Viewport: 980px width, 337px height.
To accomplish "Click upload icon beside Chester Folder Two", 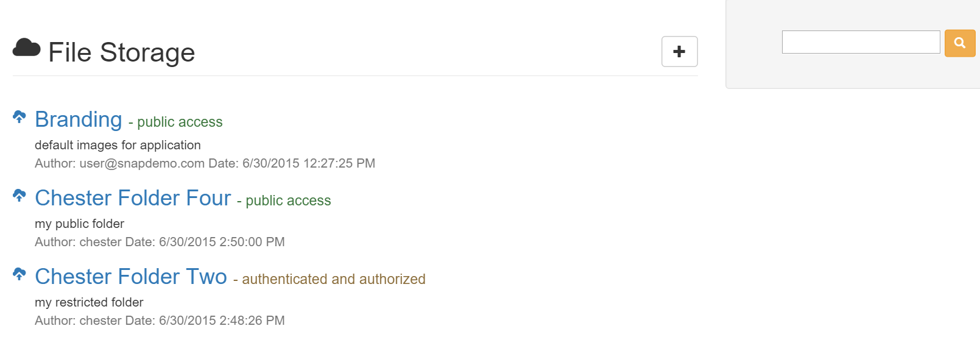I will [19, 274].
